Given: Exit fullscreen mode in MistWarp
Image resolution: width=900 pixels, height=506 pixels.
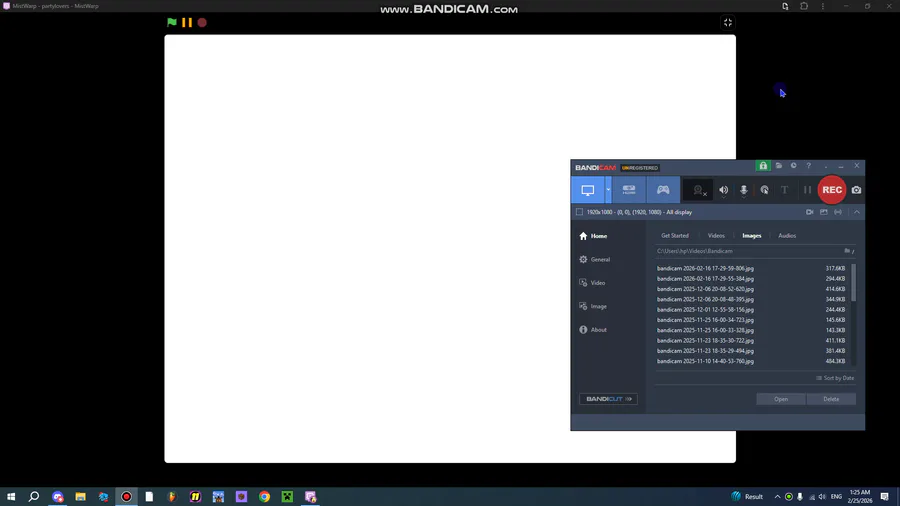Looking at the screenshot, I should pyautogui.click(x=728, y=22).
